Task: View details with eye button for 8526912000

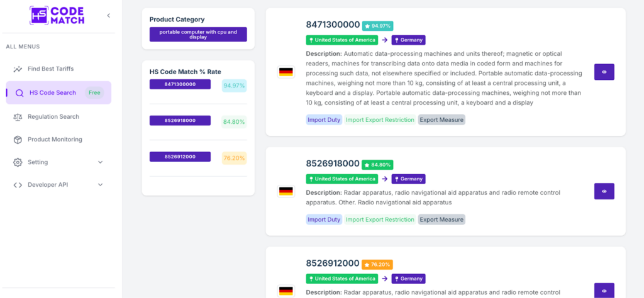Action: [x=604, y=290]
